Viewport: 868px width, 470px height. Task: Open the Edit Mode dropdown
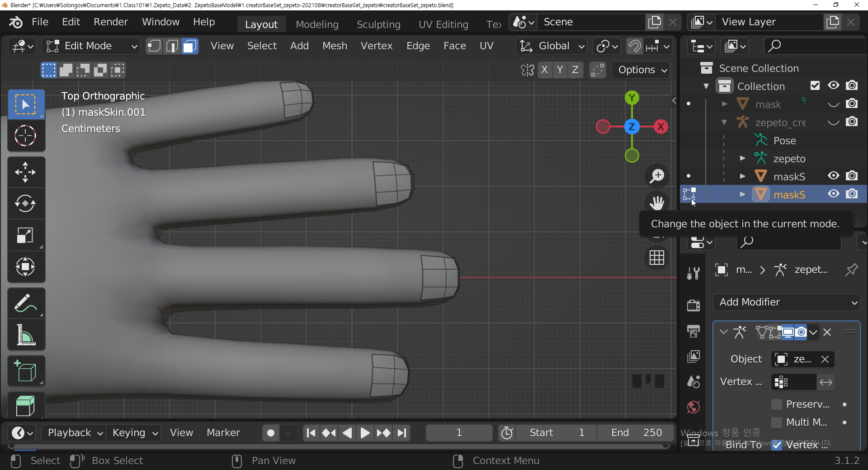pos(91,46)
